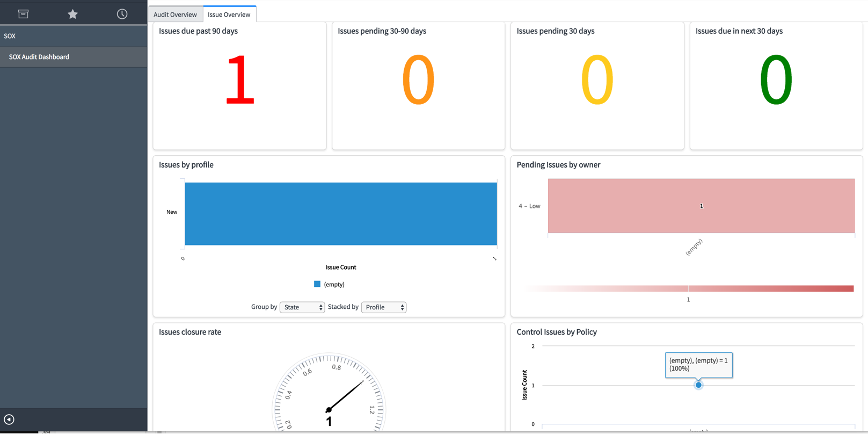This screenshot has width=868, height=434.
Task: Click the yellow 0 for issues pending 30 days
Action: tap(597, 81)
